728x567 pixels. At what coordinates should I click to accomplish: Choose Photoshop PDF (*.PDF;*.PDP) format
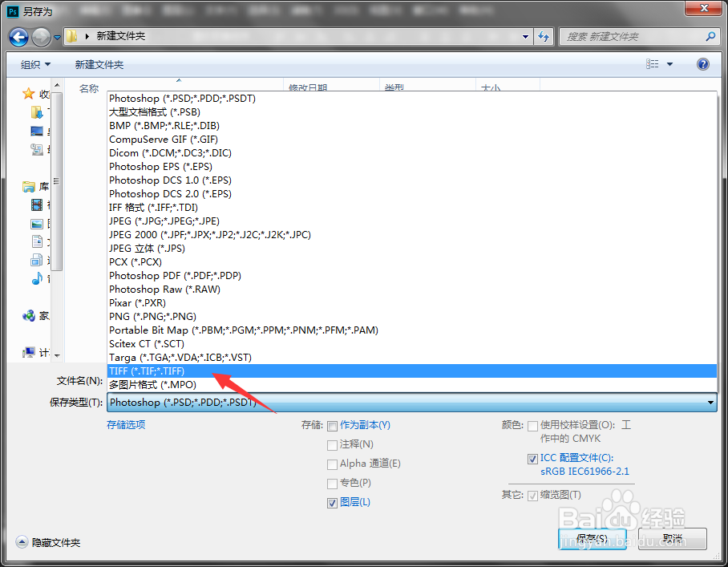pyautogui.click(x=412, y=275)
